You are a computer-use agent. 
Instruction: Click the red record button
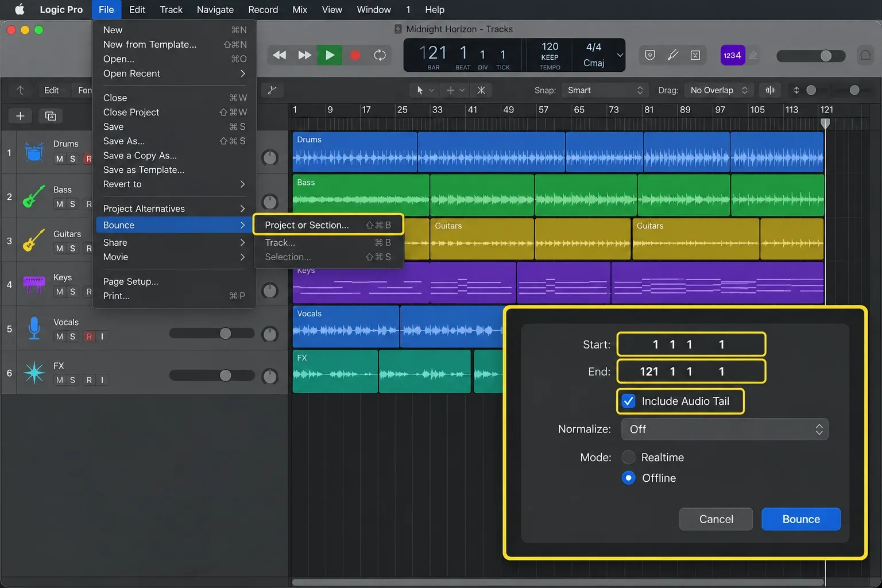coord(355,55)
